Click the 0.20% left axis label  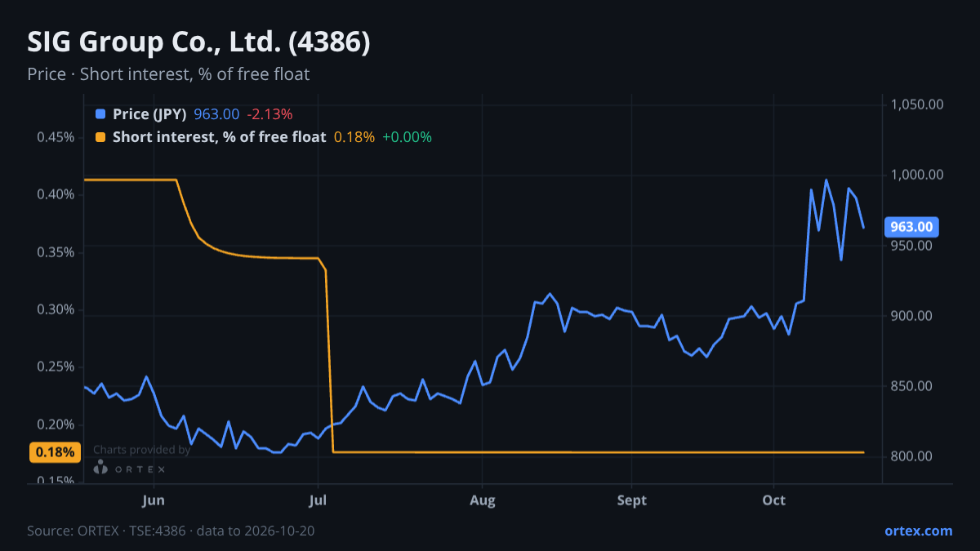(x=56, y=424)
